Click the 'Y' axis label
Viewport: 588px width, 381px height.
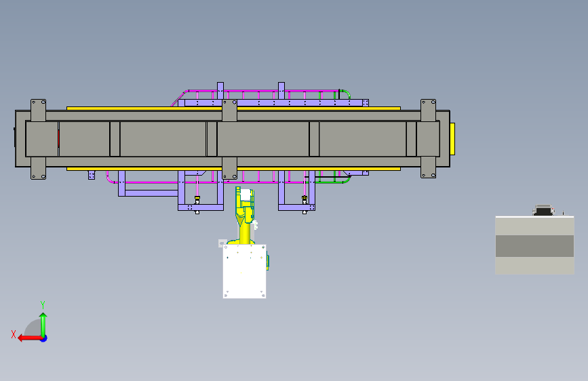pos(43,305)
